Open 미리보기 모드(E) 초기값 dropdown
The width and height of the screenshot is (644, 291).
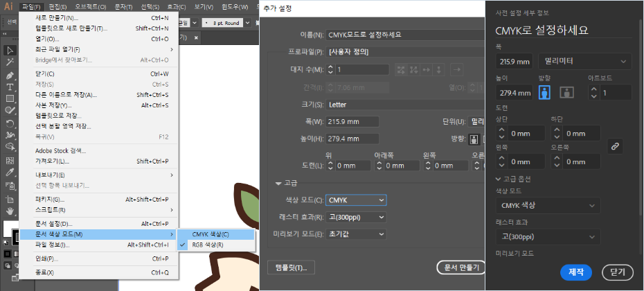356,234
